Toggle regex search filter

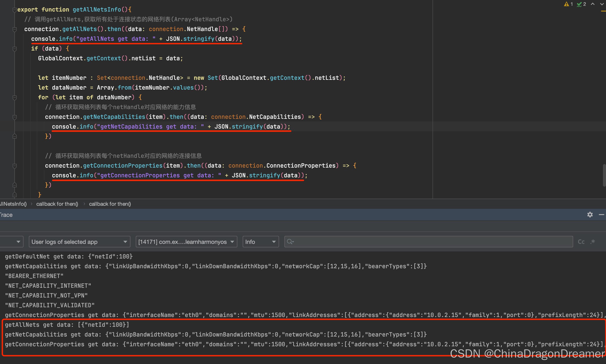pos(593,242)
